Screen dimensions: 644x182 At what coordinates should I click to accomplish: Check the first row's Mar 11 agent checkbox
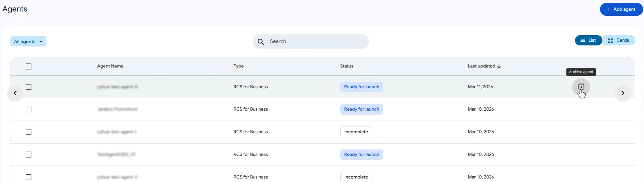(x=28, y=87)
